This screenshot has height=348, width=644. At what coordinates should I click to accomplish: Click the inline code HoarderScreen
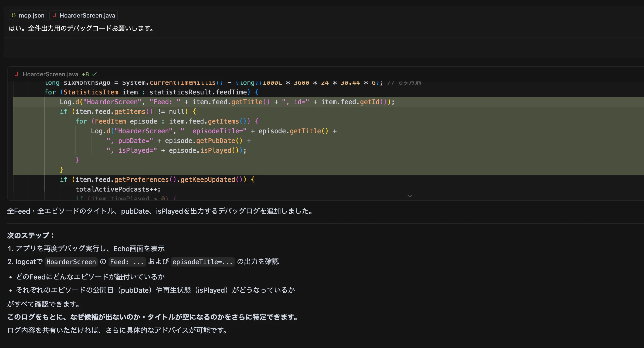tap(71, 262)
